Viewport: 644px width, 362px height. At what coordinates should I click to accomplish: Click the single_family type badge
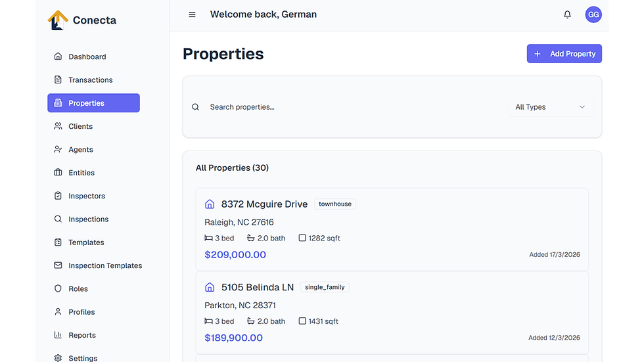(x=325, y=287)
